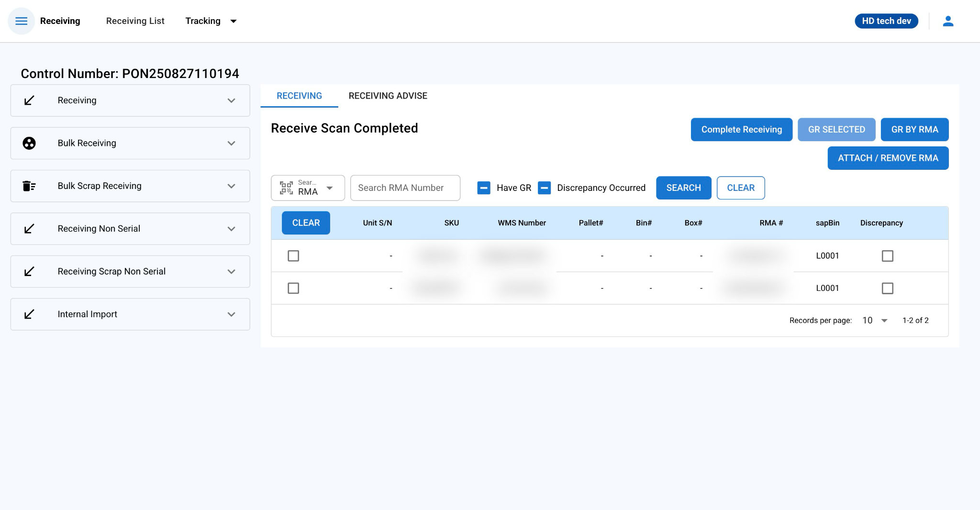Switch to the Receiving Advise tab
The height and width of the screenshot is (510, 980).
(388, 96)
